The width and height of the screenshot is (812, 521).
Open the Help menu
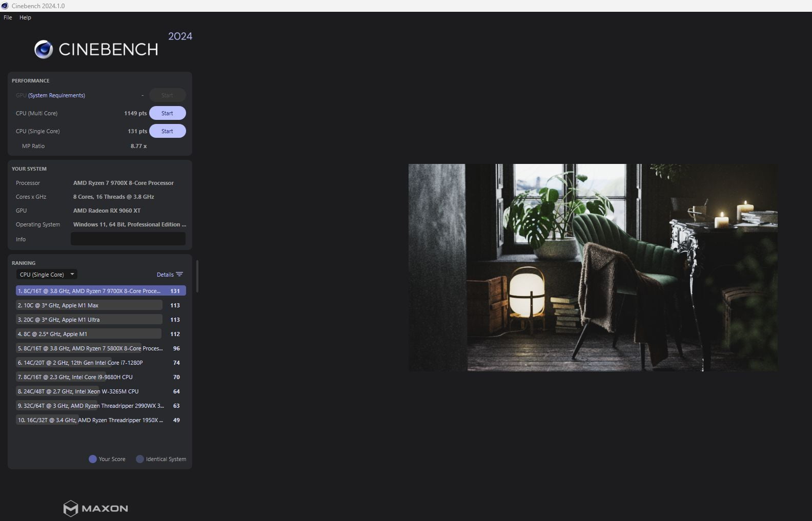click(x=25, y=17)
